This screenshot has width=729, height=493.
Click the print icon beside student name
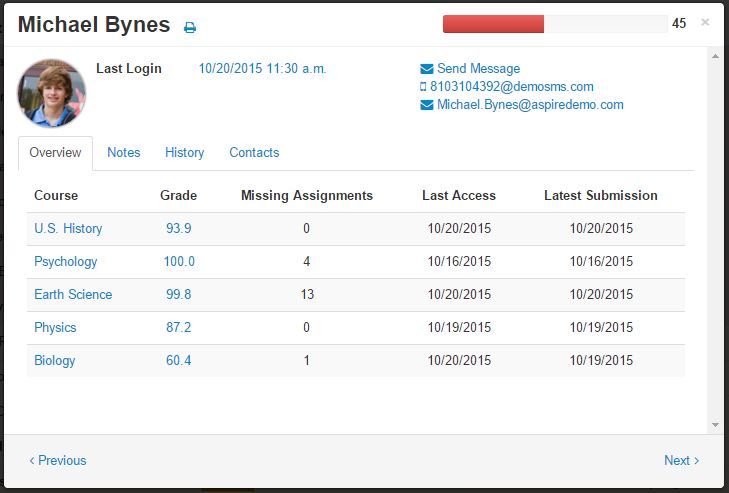coord(190,28)
